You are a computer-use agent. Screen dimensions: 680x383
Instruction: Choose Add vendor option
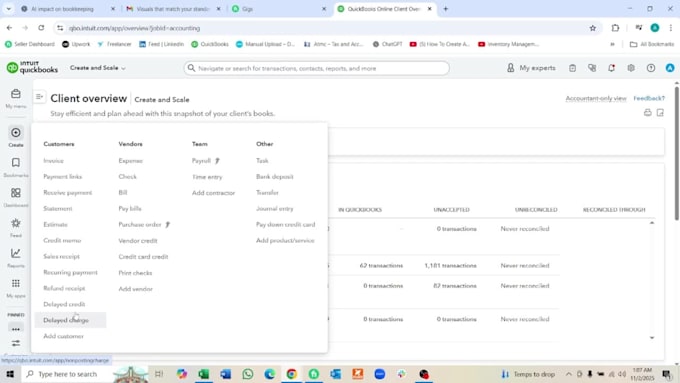coord(135,289)
